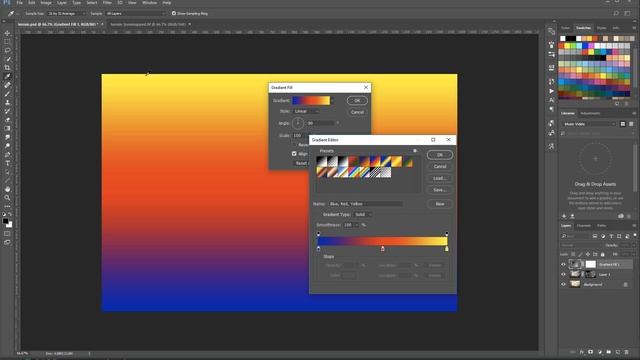The height and width of the screenshot is (360, 640).
Task: Open the Gradient Type Solid dropdown
Action: 363,214
